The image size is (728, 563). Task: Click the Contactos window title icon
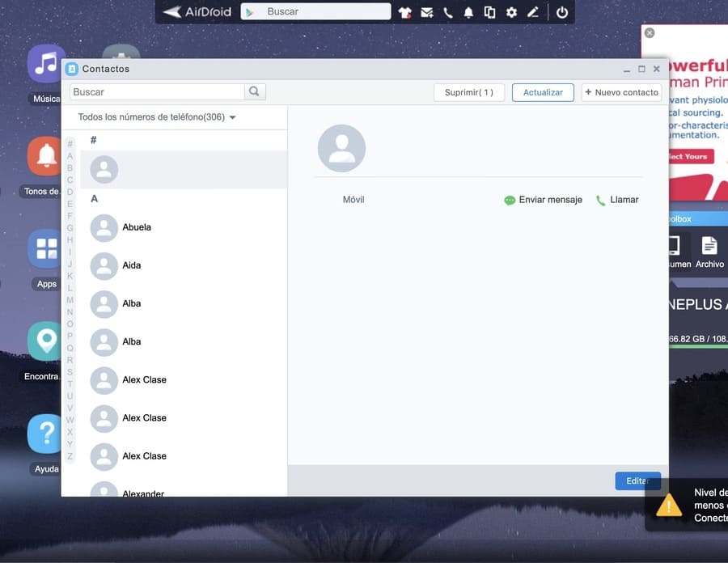point(71,69)
